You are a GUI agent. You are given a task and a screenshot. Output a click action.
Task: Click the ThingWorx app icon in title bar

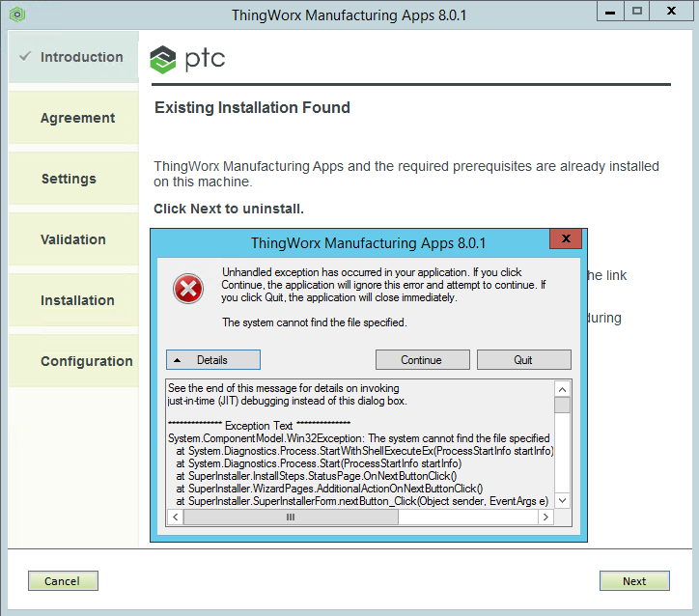coord(17,14)
